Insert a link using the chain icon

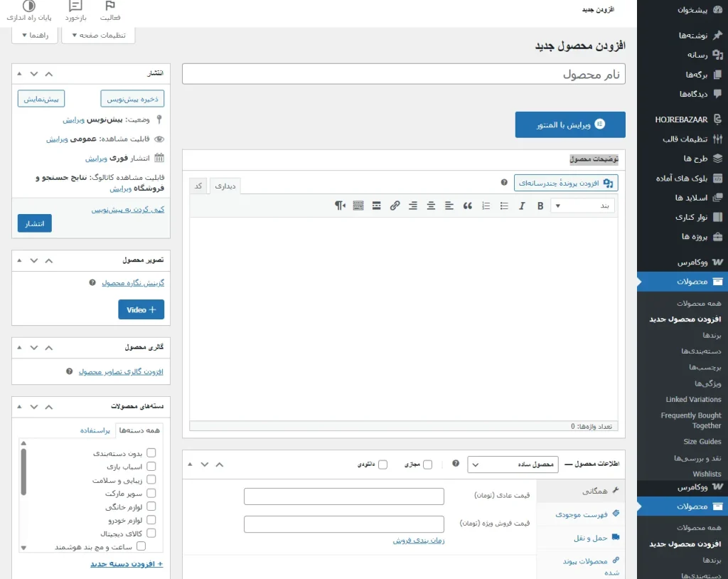tap(395, 206)
